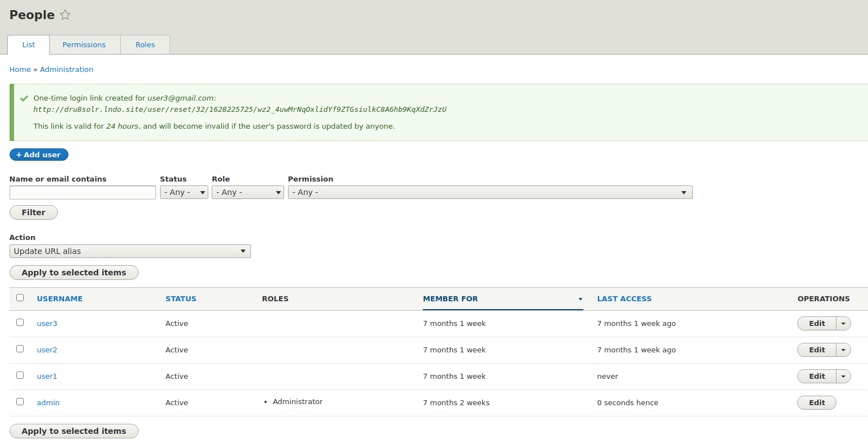Check the checkbox for the user2 row
The height and width of the screenshot is (444, 868).
pos(20,348)
